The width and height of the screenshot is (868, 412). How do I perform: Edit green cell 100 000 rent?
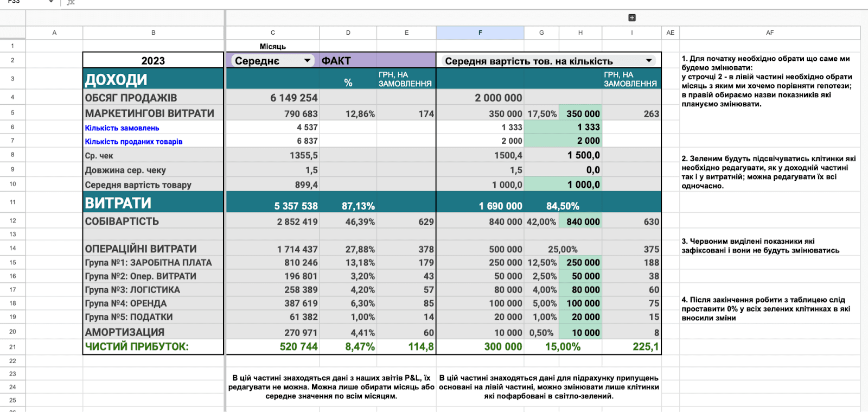coord(580,303)
